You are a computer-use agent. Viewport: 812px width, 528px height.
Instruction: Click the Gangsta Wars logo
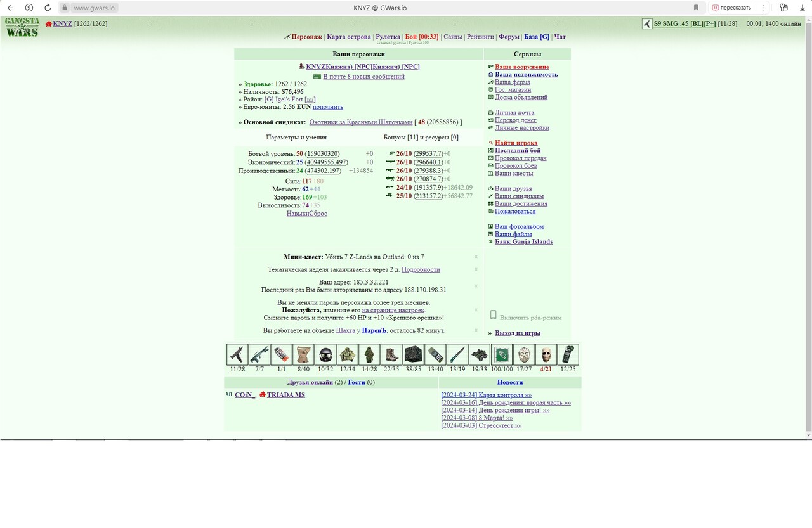click(22, 27)
